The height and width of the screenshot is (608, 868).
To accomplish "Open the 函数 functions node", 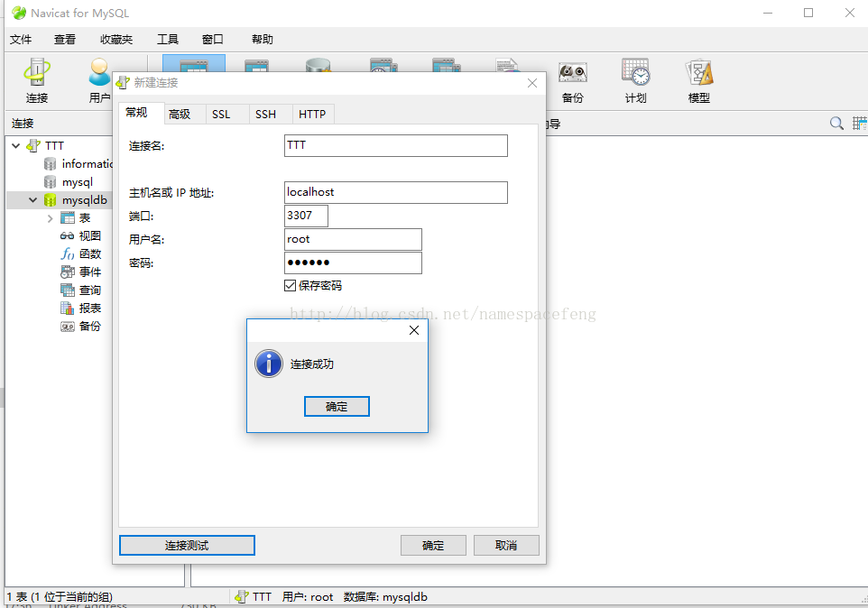I will click(x=89, y=253).
